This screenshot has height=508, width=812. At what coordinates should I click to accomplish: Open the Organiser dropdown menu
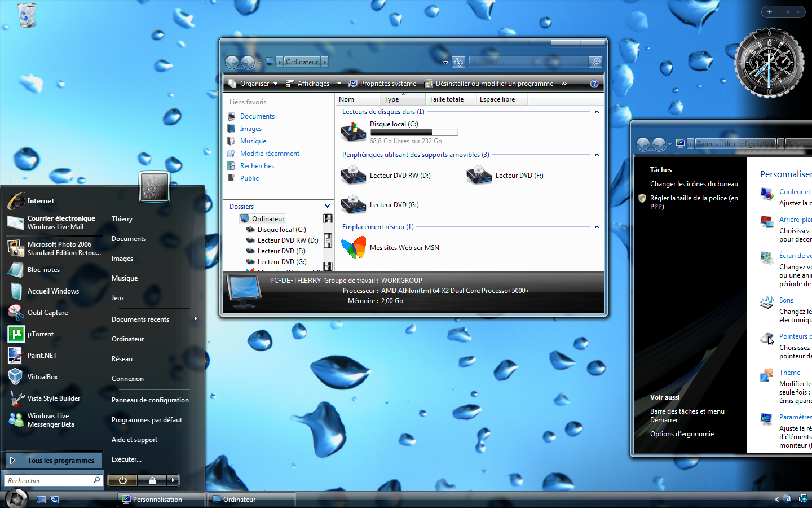point(253,84)
